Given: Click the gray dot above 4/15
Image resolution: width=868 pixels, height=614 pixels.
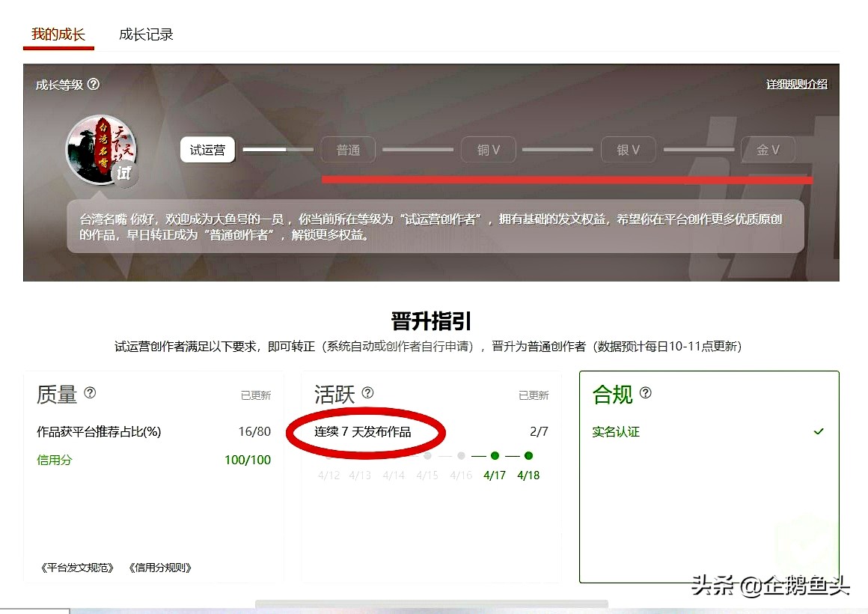Looking at the screenshot, I should coord(427,455).
